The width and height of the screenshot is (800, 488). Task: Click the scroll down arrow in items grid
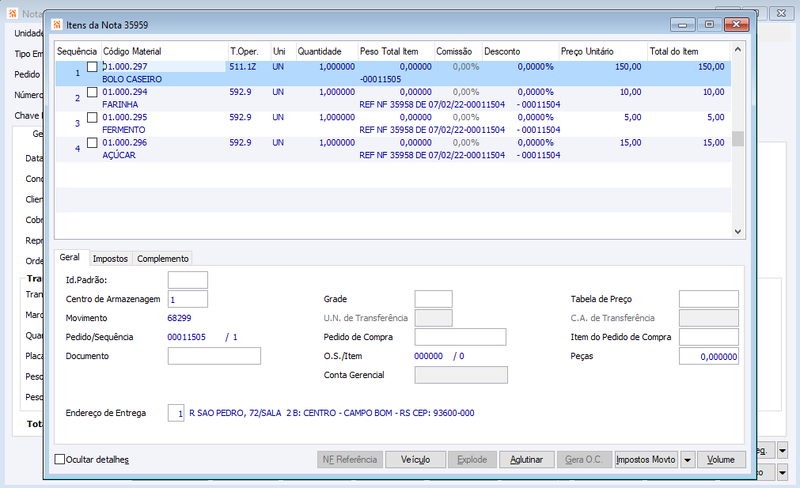point(738,231)
